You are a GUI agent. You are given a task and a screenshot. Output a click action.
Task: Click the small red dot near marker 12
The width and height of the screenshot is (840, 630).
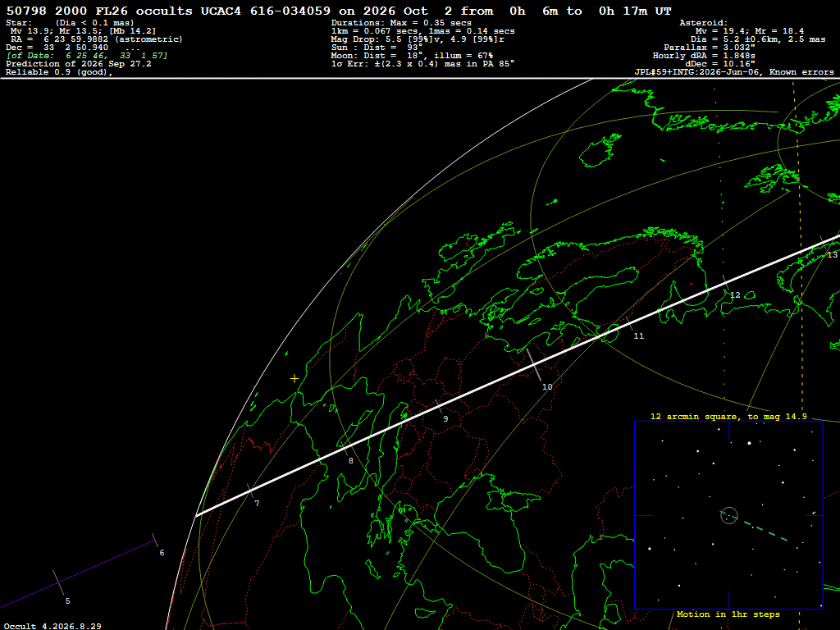click(691, 284)
